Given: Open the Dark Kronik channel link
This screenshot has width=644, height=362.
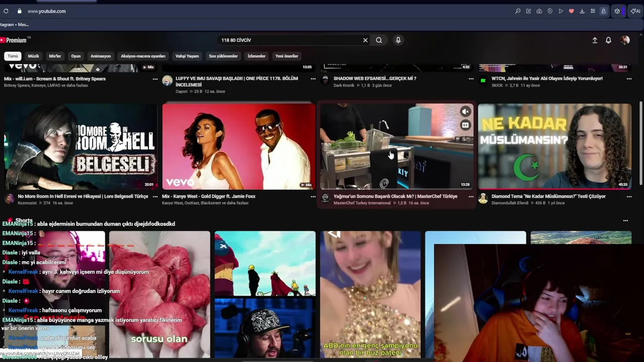Looking at the screenshot, I should point(344,85).
